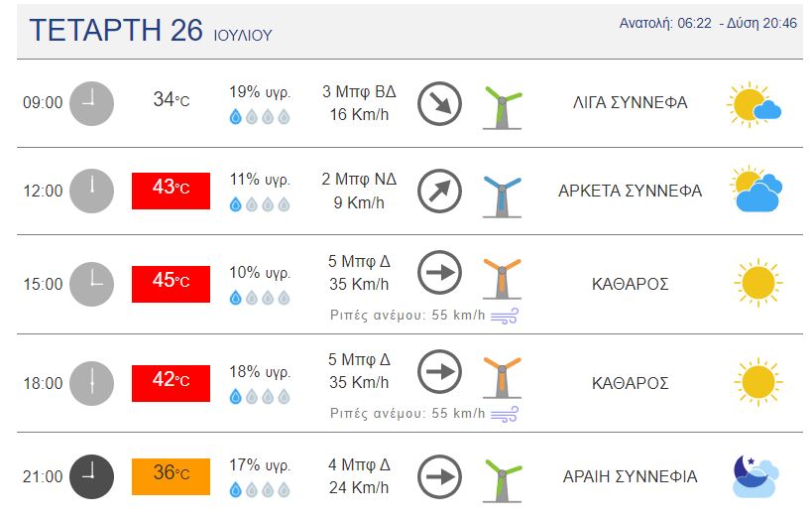Click the green windmill icon at 09:00
Viewport: 812px width, 520px height.
502,105
